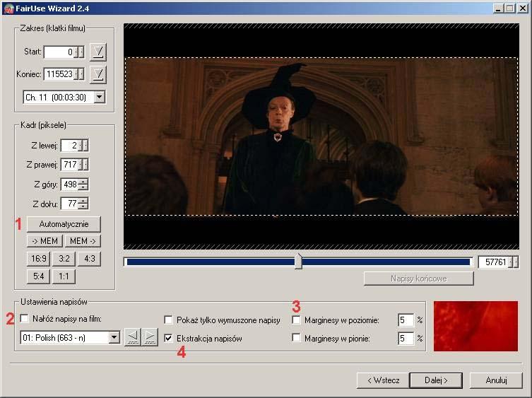Recall crop with MEM -> button
The width and height of the screenshot is (532, 398).
tap(83, 241)
